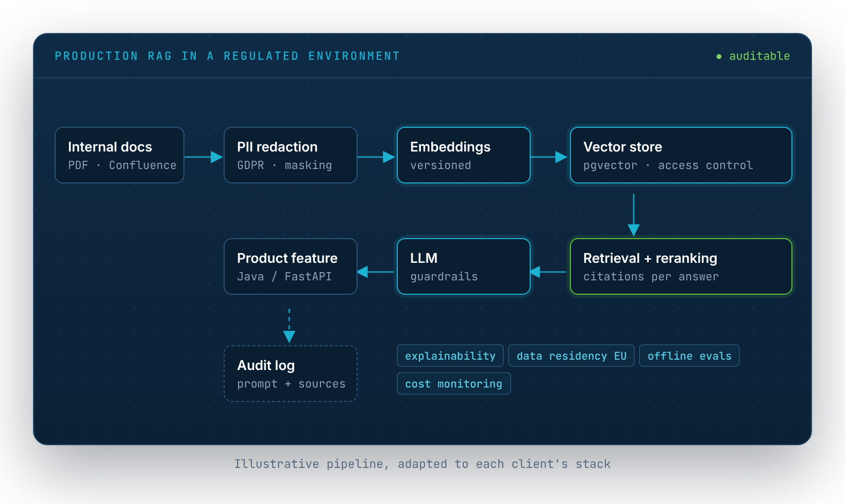Select the offline evals tag

(689, 356)
